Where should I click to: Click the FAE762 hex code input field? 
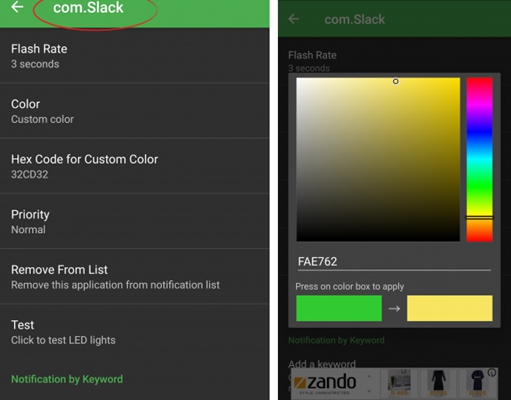pos(394,262)
